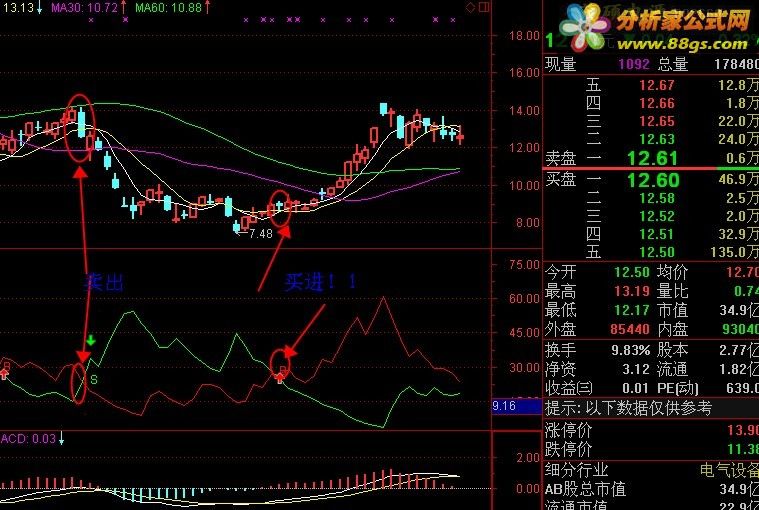The width and height of the screenshot is (759, 510).
Task: Click the 75.00 indicator axis label
Action: pyautogui.click(x=524, y=265)
